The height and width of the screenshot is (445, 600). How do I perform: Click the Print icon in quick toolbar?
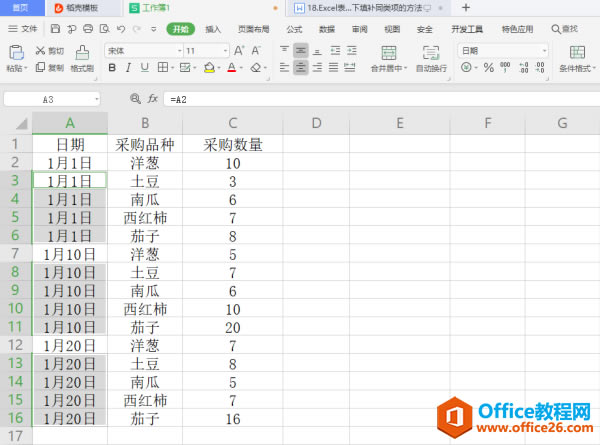pos(88,29)
